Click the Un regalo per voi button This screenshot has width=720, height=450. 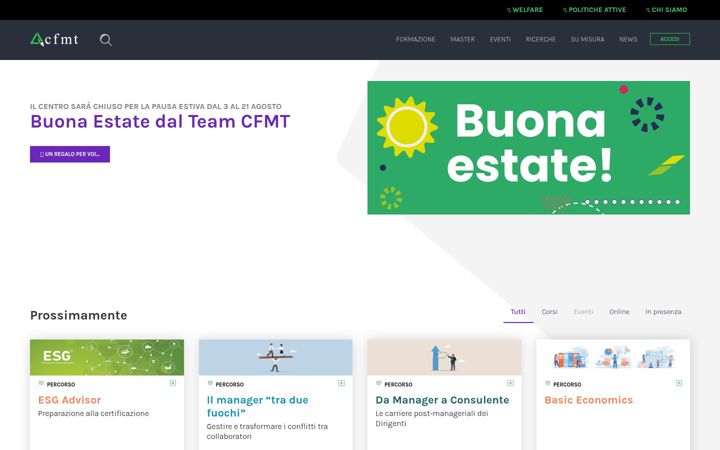(x=70, y=154)
